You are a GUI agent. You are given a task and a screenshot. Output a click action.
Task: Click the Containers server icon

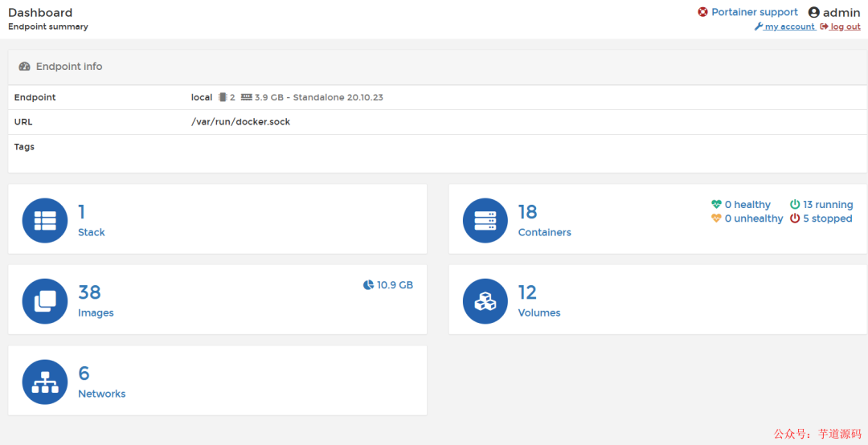(x=485, y=220)
